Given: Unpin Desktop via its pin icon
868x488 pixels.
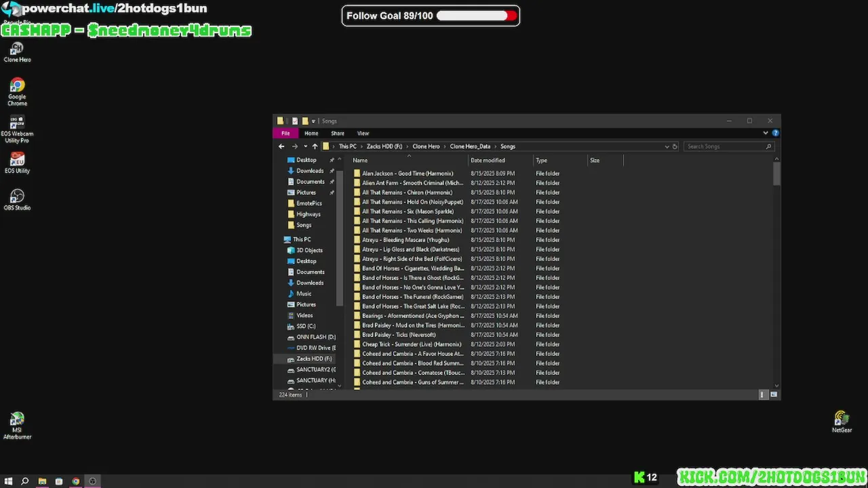Looking at the screenshot, I should tap(332, 160).
